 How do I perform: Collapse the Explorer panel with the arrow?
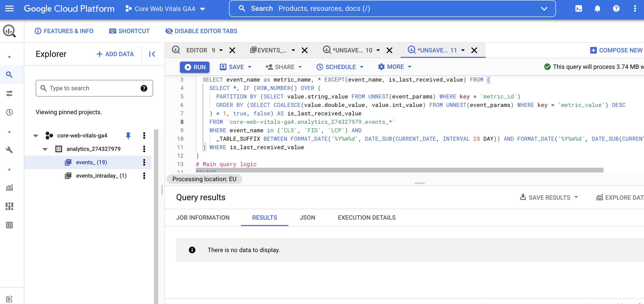click(152, 54)
